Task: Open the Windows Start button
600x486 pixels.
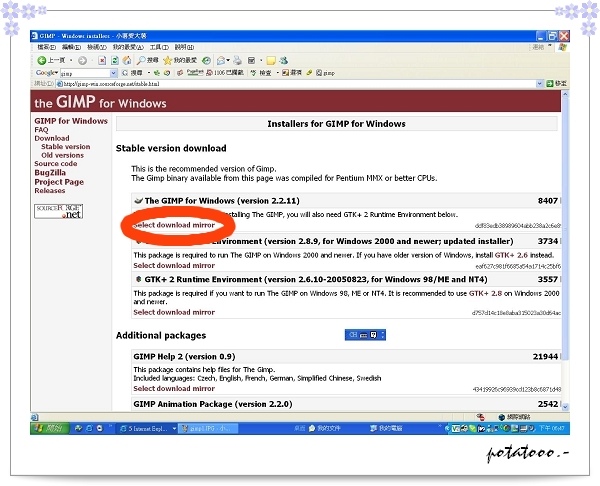Action: [50, 428]
